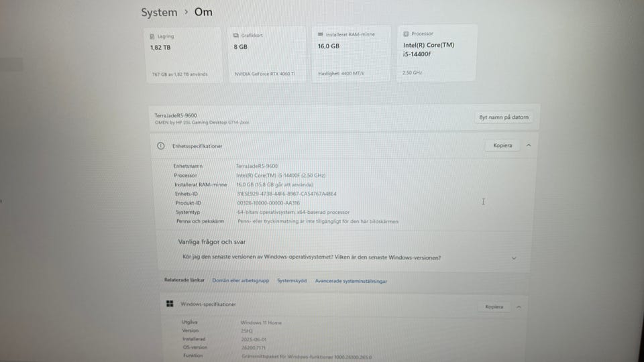Click the Penna och pekskärm value text
Screen dimensions: 644x362
click(x=318, y=221)
